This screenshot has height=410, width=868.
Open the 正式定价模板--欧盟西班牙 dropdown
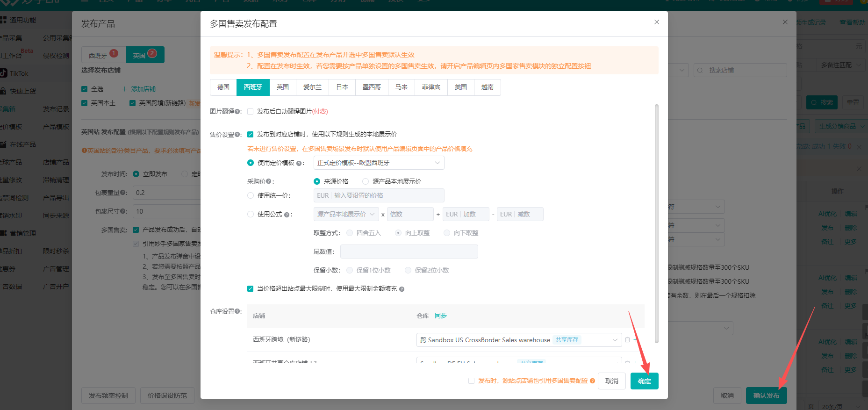[x=379, y=163]
